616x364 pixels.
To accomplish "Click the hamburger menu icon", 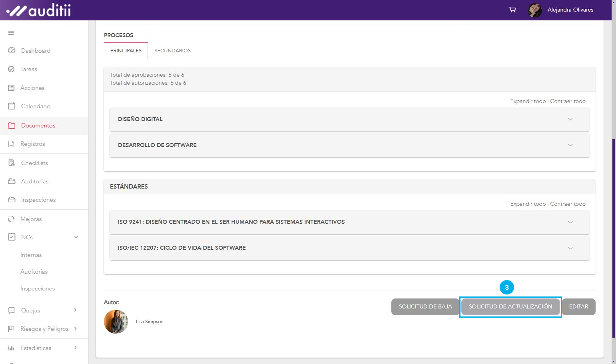I will tap(11, 33).
